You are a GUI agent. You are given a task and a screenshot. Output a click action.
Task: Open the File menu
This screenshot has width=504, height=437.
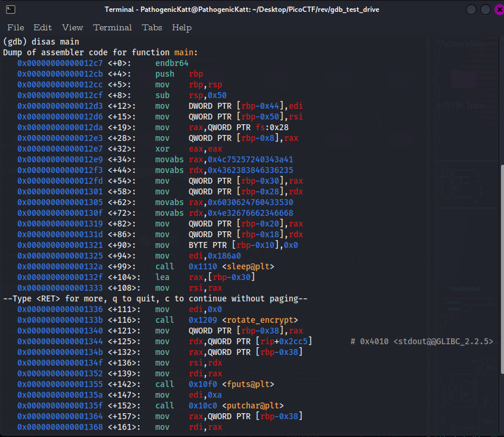click(x=15, y=27)
